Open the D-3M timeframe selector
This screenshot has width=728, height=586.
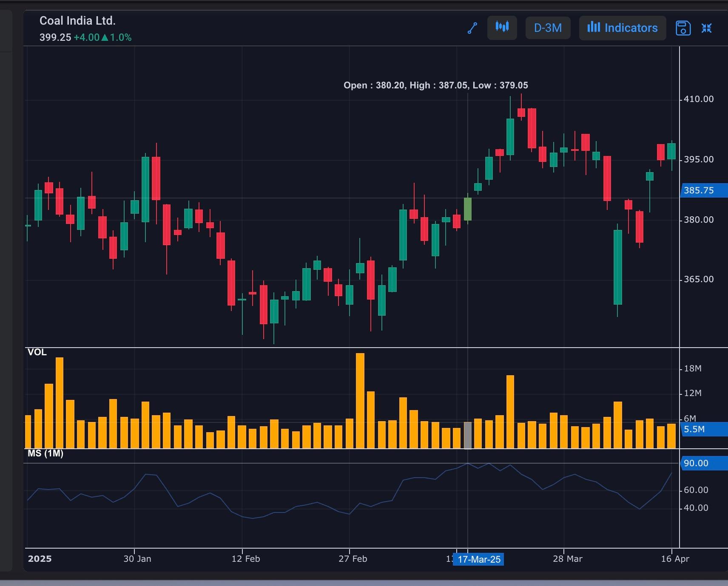click(548, 28)
